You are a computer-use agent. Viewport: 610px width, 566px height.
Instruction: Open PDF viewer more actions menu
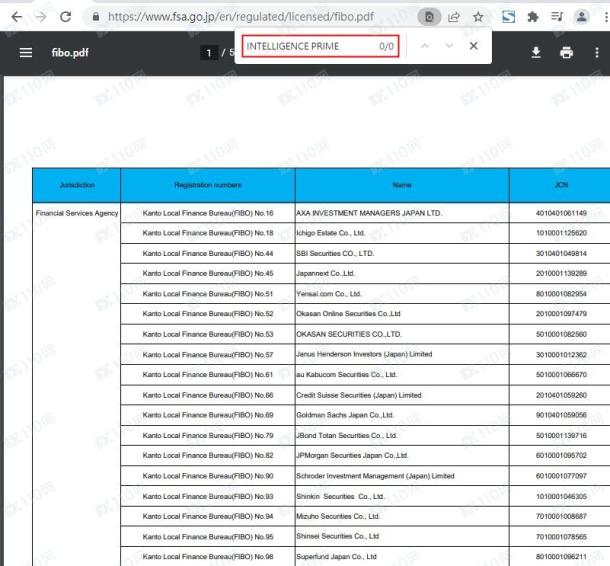[x=597, y=53]
